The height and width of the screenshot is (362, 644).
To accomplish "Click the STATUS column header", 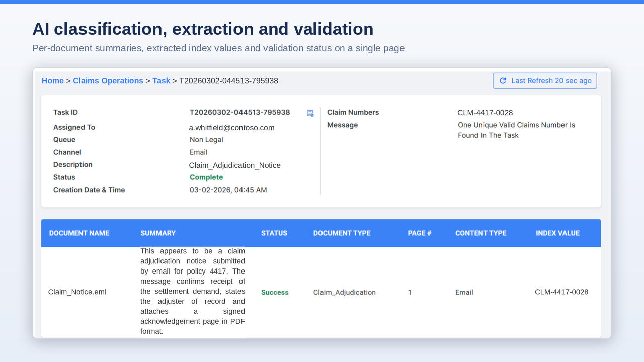I will (x=274, y=233).
